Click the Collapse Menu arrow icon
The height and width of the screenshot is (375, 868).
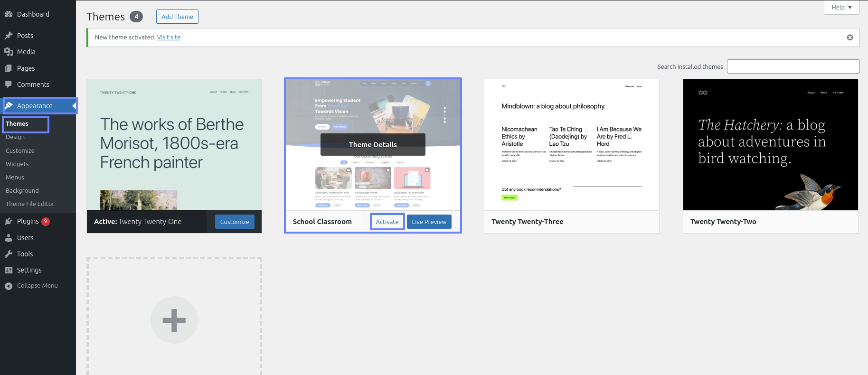pos(9,286)
